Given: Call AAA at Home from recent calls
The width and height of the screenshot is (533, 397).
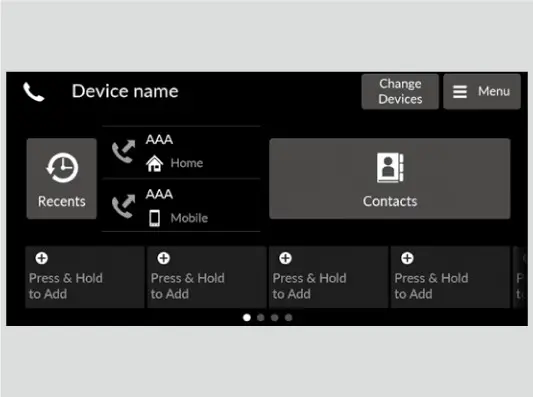Looking at the screenshot, I should coord(181,152).
